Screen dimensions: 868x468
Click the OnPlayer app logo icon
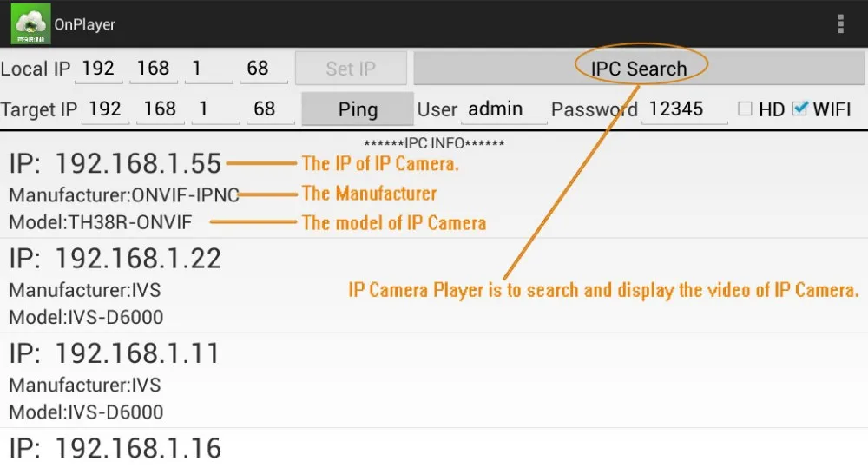[31, 24]
